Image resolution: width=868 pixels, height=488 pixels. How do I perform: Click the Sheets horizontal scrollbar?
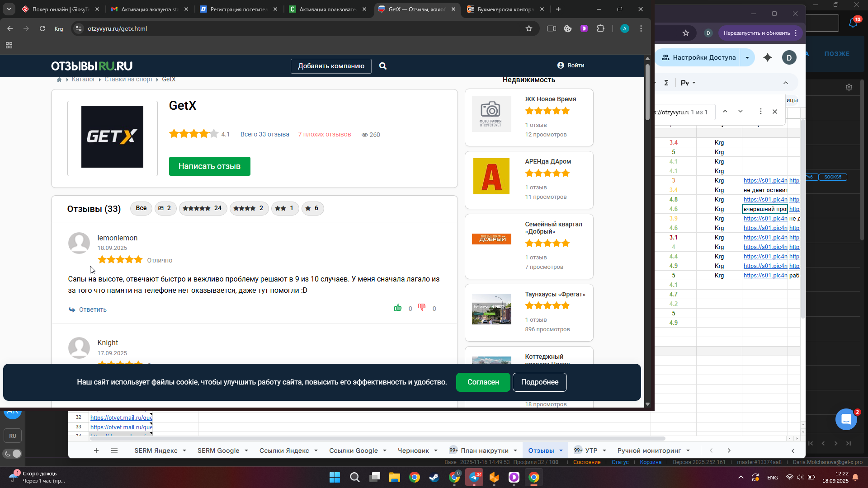(377, 438)
